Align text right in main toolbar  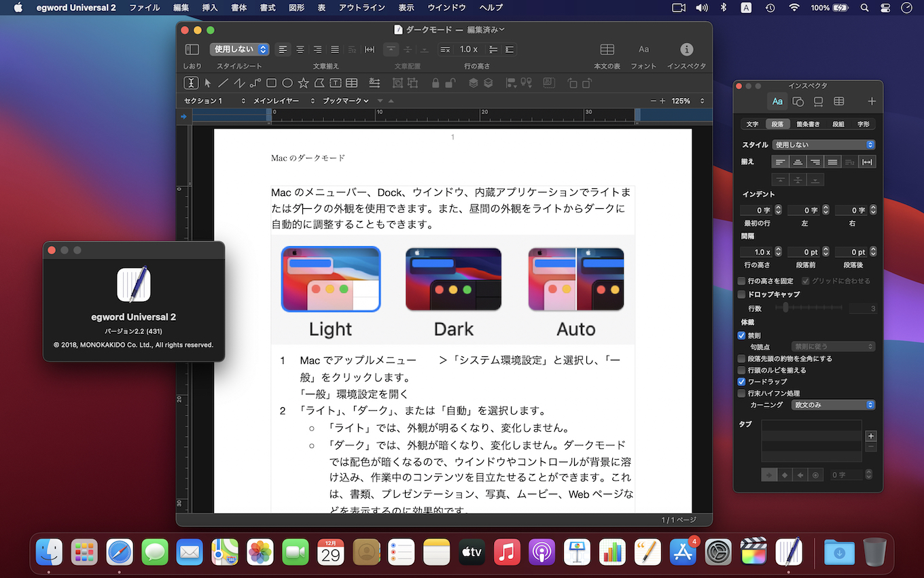coord(317,50)
